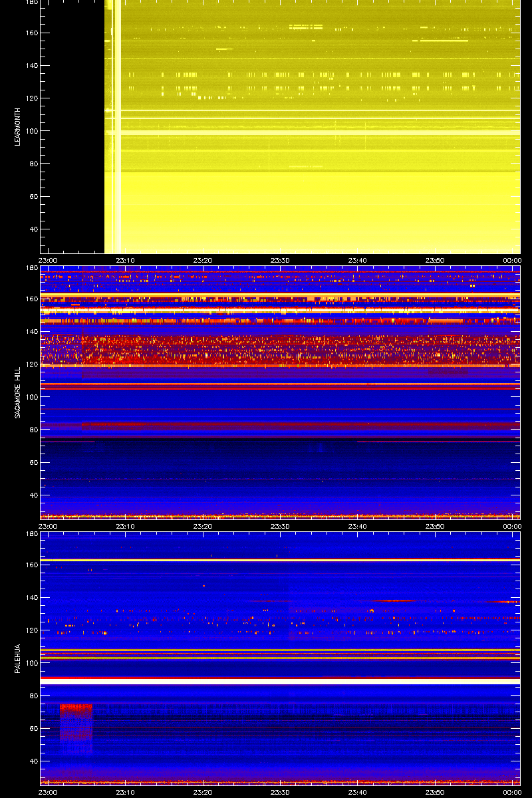
Task: Select the 23:00 time label under Learmonth panel
Action: click(49, 260)
